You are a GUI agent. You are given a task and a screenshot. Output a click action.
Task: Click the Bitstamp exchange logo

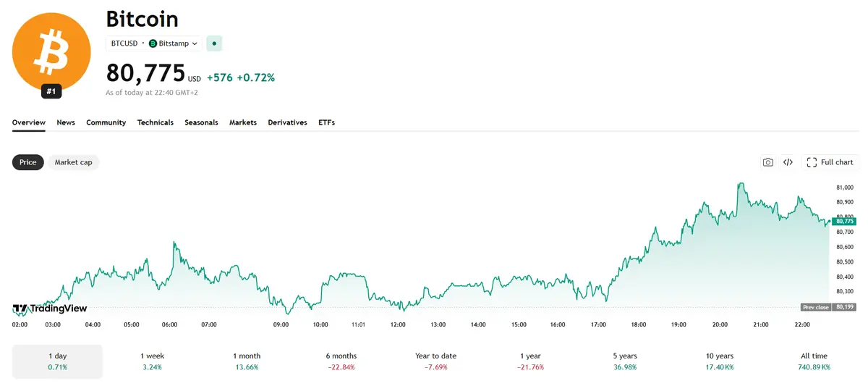(153, 43)
